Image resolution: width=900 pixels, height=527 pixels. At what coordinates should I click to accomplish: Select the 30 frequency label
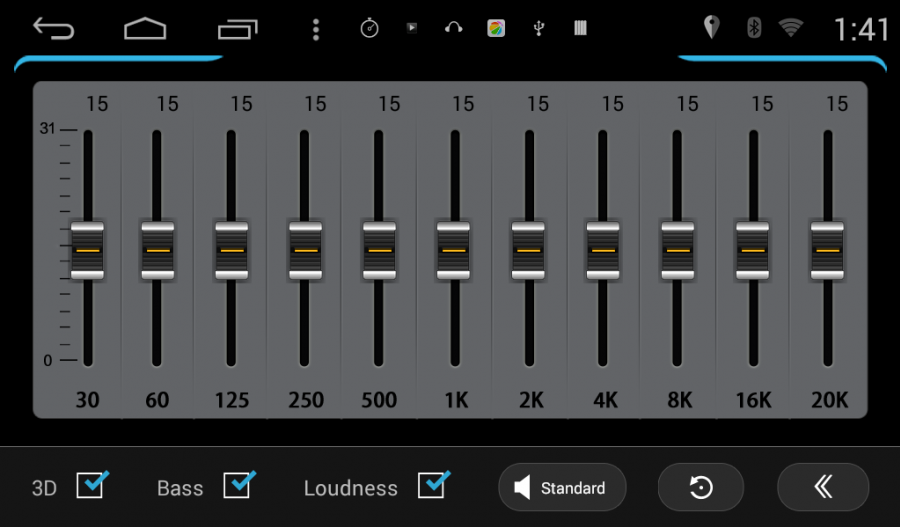(x=88, y=400)
